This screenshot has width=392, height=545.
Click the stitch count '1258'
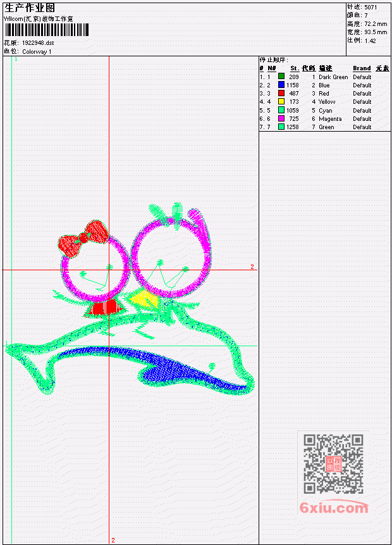(293, 127)
